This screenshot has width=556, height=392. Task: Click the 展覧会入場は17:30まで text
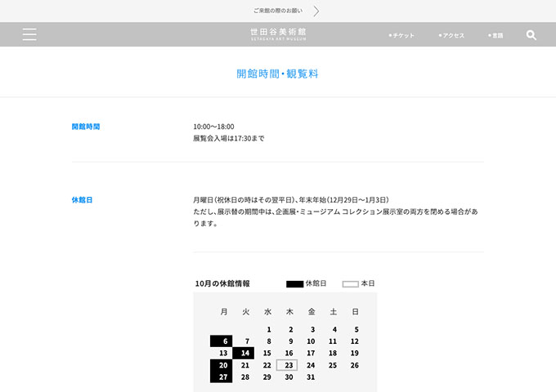pyautogui.click(x=229, y=138)
